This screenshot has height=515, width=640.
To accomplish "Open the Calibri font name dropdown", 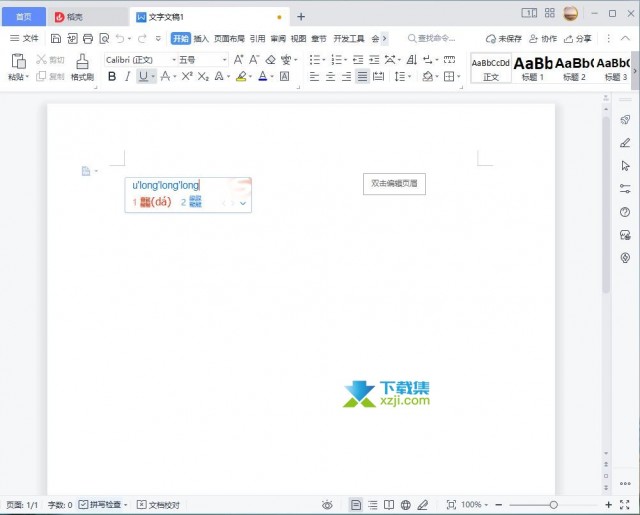I will [x=174, y=60].
